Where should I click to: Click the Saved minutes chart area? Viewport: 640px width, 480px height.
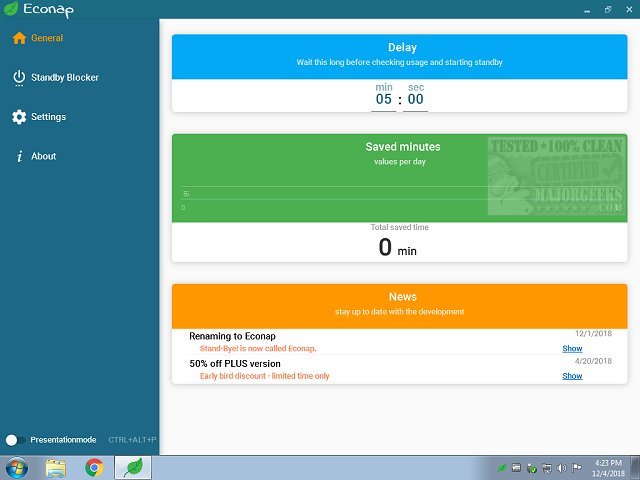point(400,178)
